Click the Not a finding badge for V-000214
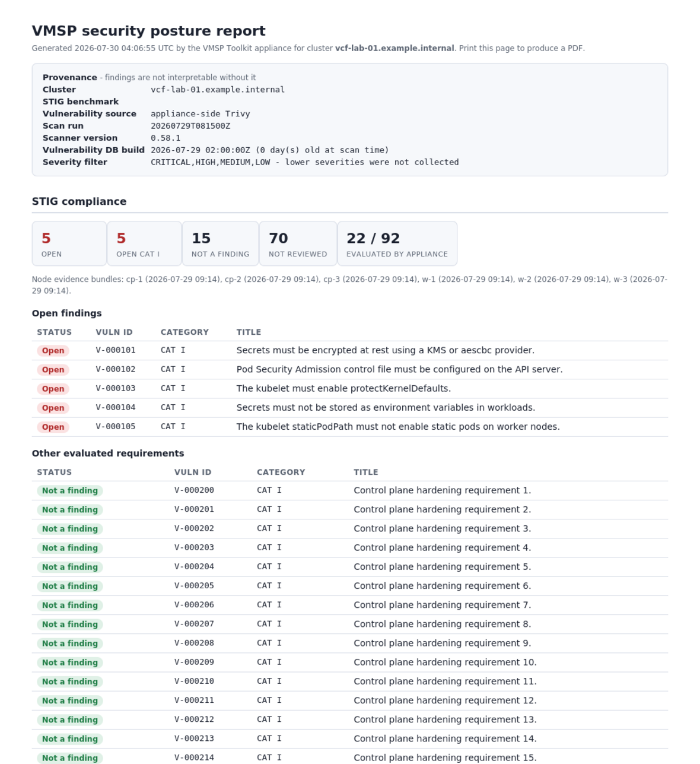This screenshot has height=764, width=700. point(70,758)
